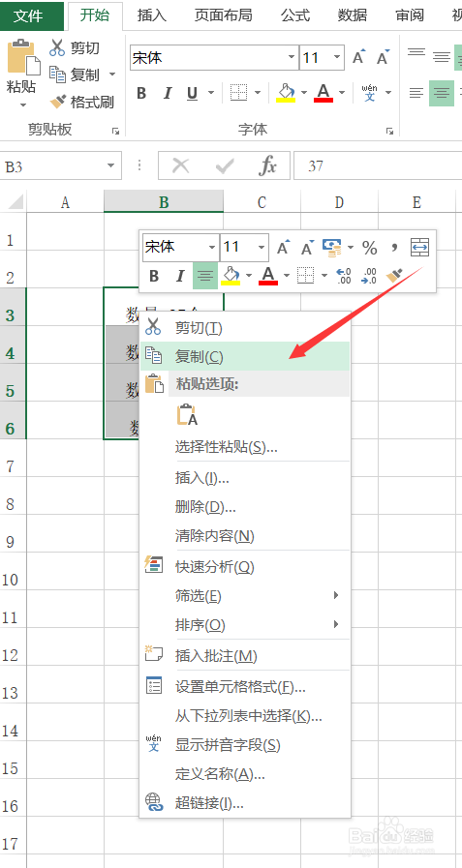The width and height of the screenshot is (462, 868).
Task: Increase font size in the ribbon
Action: tap(359, 57)
